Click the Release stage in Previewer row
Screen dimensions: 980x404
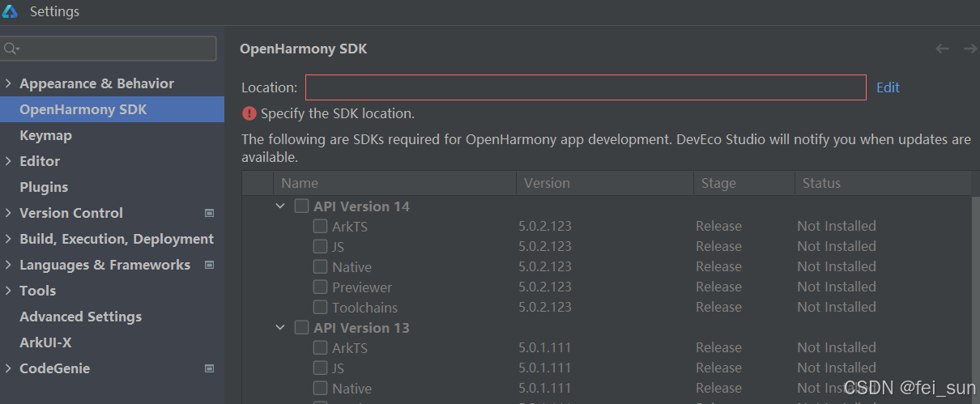coord(718,287)
